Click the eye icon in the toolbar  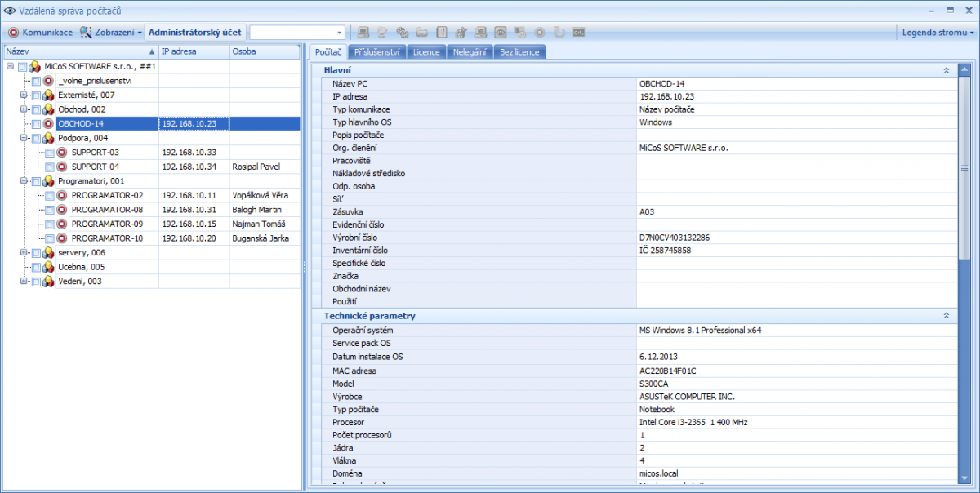[x=500, y=33]
